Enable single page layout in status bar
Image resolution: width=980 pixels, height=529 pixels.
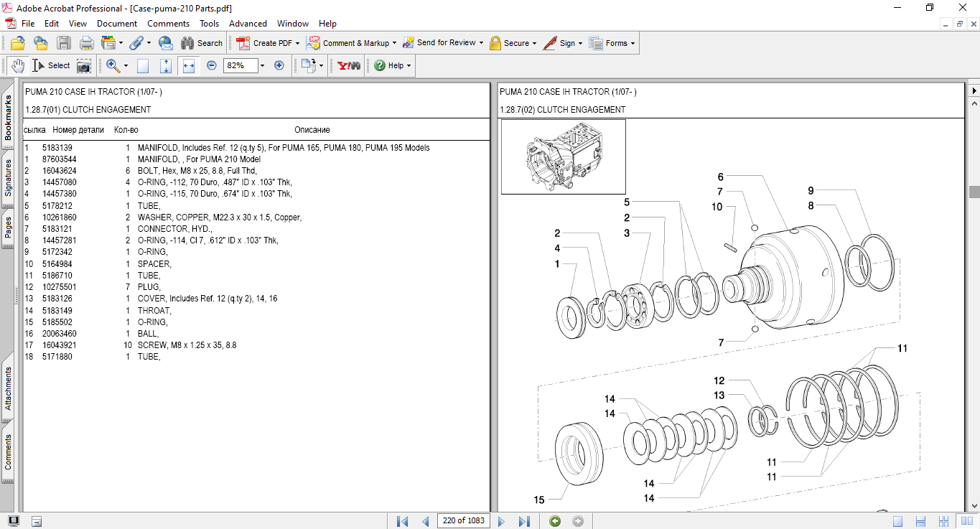point(897,521)
